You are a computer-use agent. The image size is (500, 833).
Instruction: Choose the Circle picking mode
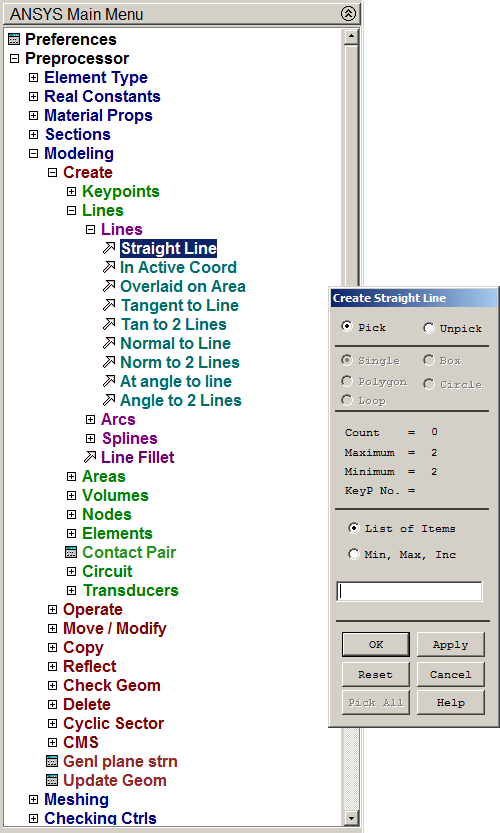pos(428,384)
